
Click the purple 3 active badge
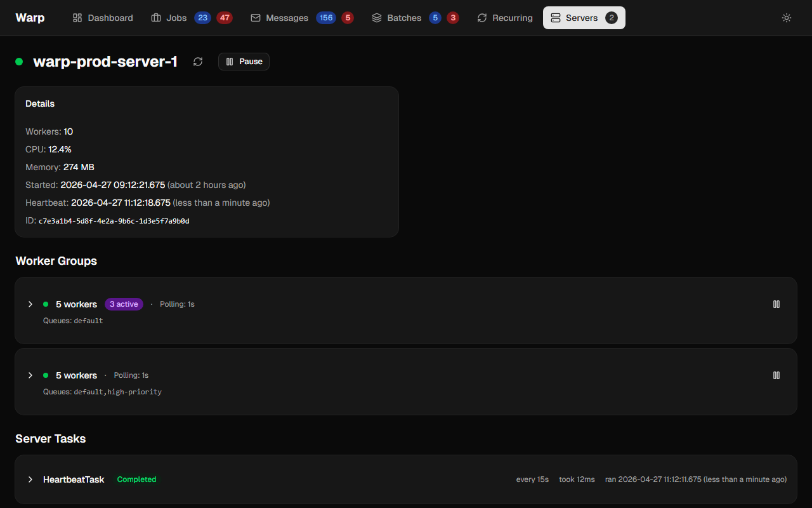[x=124, y=304]
